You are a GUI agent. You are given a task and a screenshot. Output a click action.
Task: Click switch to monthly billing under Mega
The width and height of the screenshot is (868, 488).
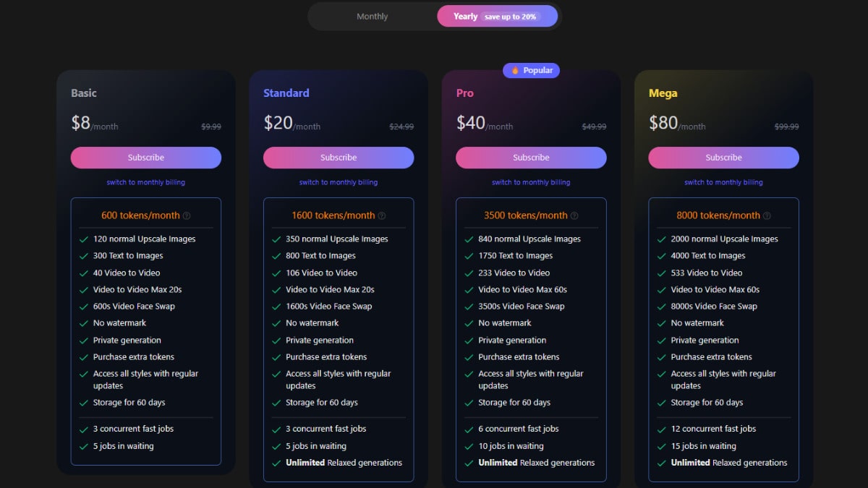723,182
